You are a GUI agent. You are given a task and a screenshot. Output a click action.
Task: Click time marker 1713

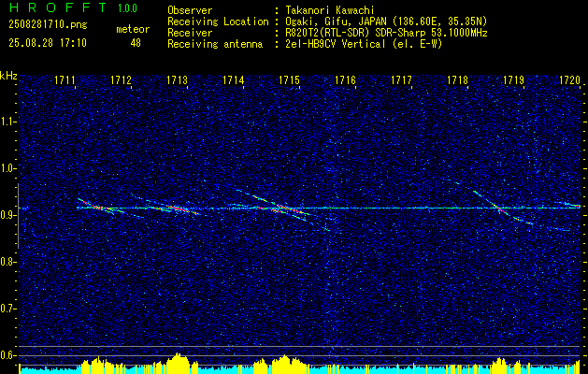click(x=177, y=79)
